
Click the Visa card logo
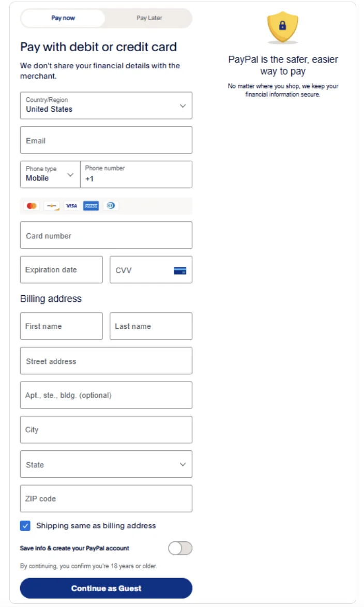pyautogui.click(x=71, y=206)
